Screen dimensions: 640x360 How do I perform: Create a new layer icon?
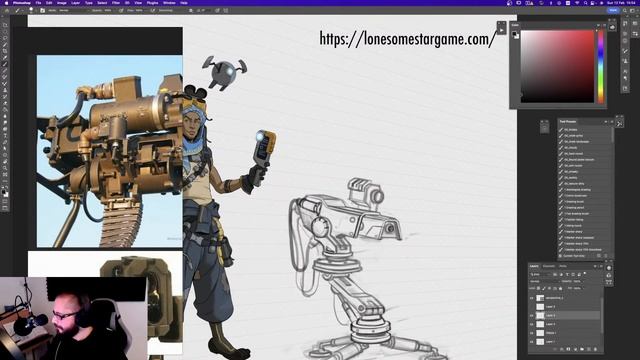589,349
